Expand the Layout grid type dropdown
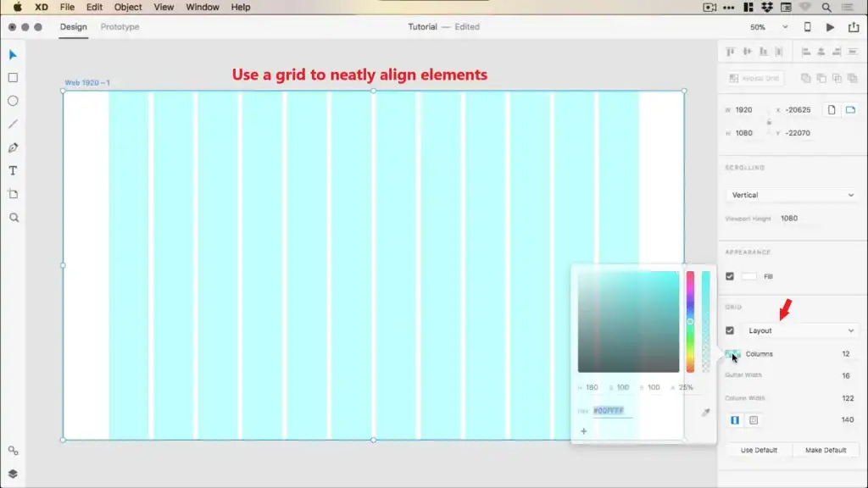The width and height of the screenshot is (868, 488). coord(800,330)
